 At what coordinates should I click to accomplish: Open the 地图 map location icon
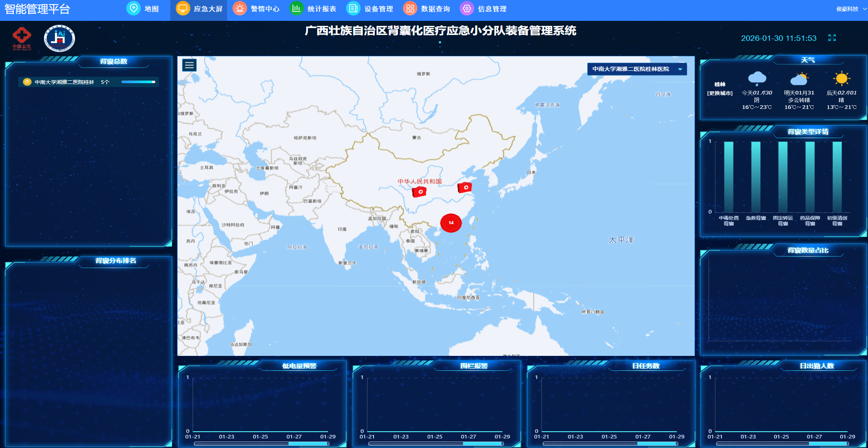pos(134,9)
